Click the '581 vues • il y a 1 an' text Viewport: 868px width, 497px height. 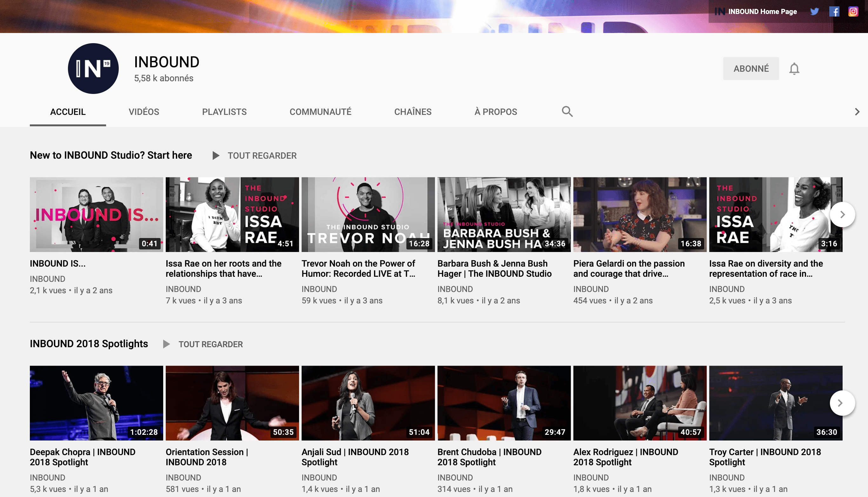203,489
